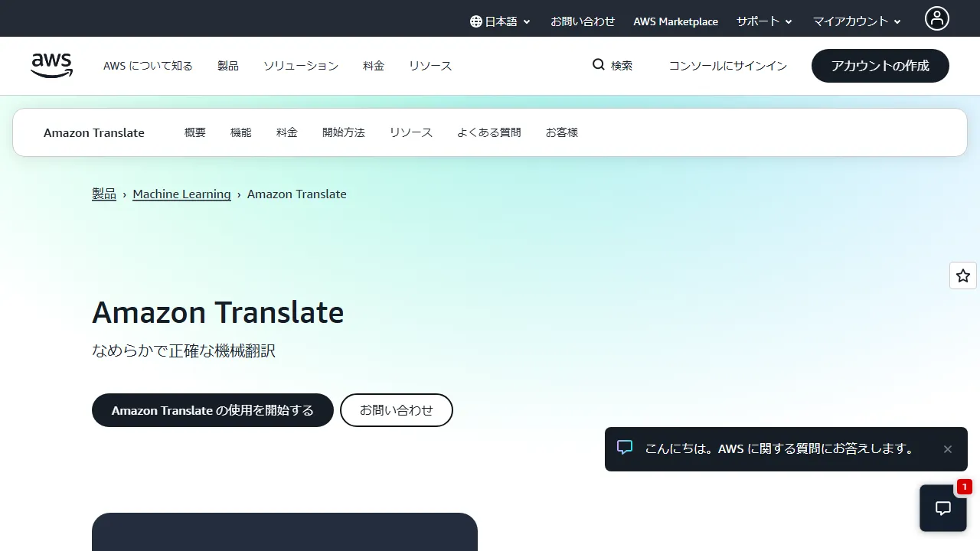Click the speech bubble in the greeting banner
Image resolution: width=980 pixels, height=551 pixels.
click(625, 448)
